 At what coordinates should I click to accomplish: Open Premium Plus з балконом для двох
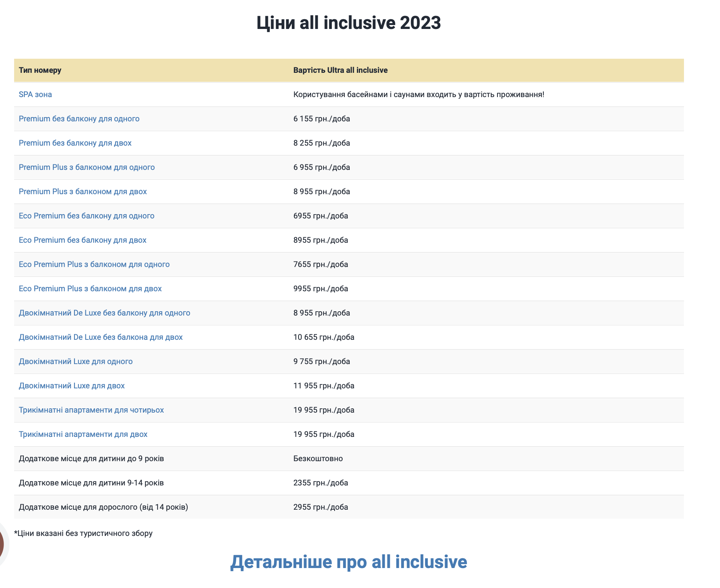[x=83, y=191]
